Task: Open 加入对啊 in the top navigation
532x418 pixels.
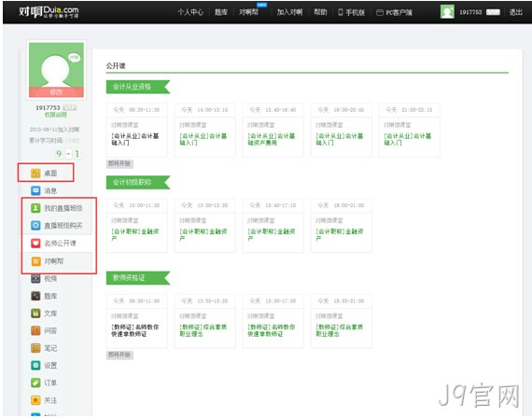Action: coord(289,12)
